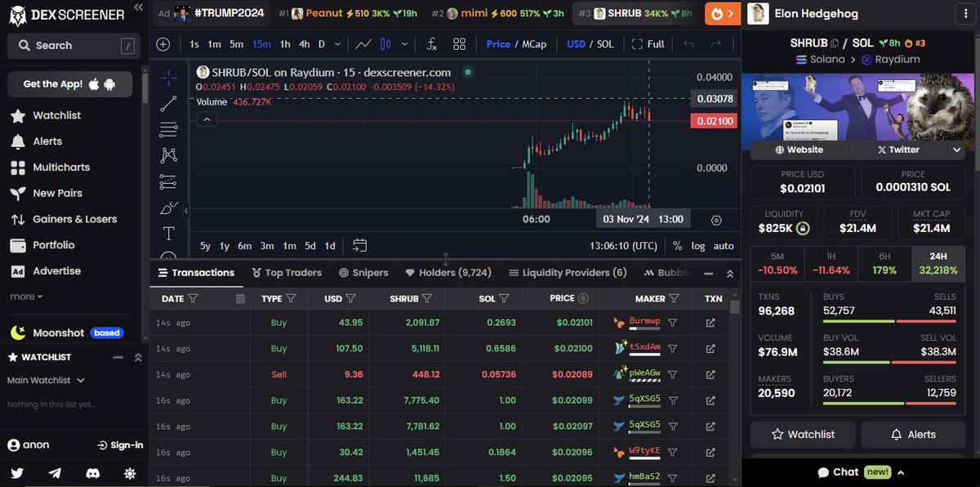Open the chart layout templates grid
The width and height of the screenshot is (980, 487).
[459, 44]
